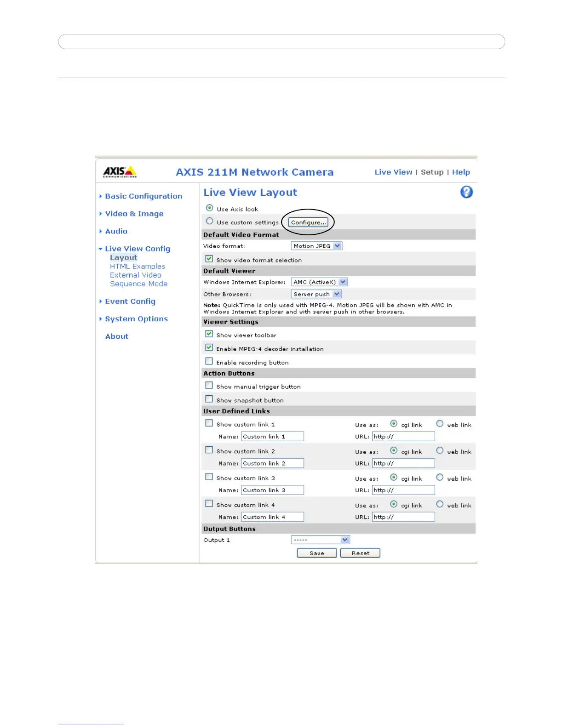Viewport: 563px width, 728px height.
Task: Click the Live View Layout heading
Action: coord(250,193)
